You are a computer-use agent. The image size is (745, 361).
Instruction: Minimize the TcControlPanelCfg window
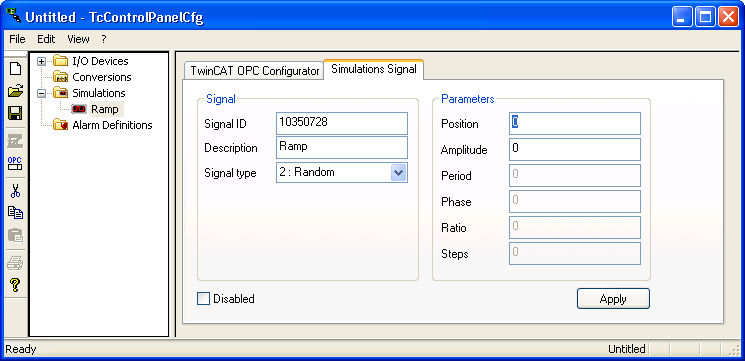click(682, 18)
